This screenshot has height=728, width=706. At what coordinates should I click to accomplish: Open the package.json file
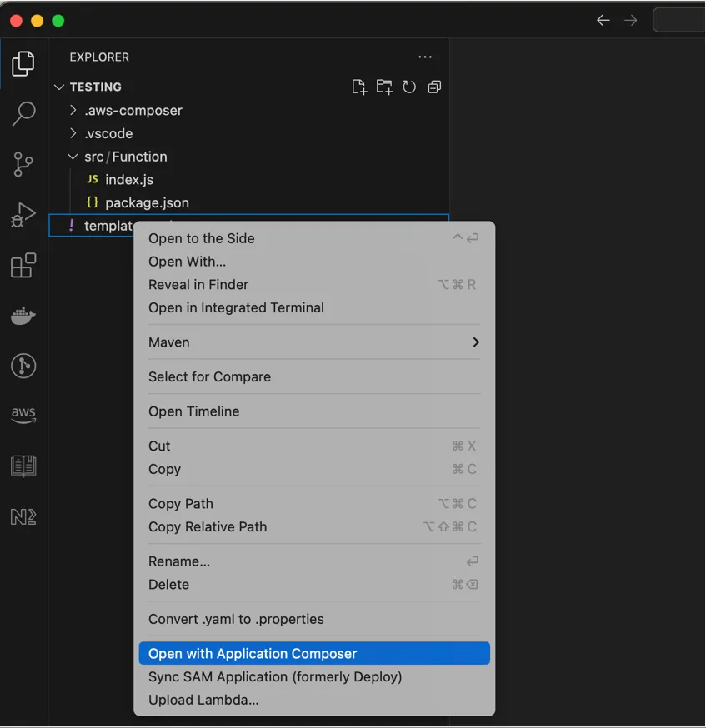point(249,203)
